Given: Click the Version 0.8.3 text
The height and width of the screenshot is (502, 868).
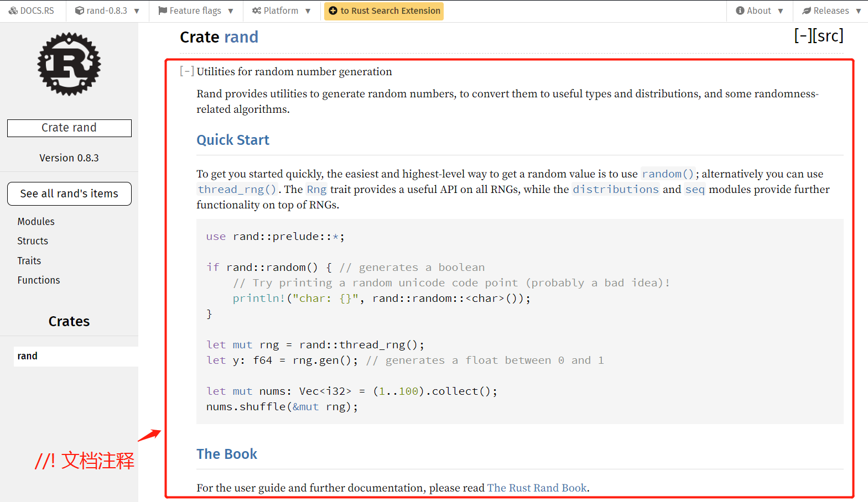Looking at the screenshot, I should [69, 158].
